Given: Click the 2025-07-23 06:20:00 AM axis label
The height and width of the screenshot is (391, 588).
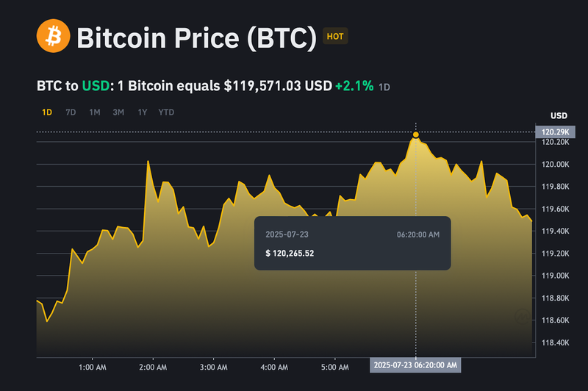Looking at the screenshot, I should coord(416,365).
